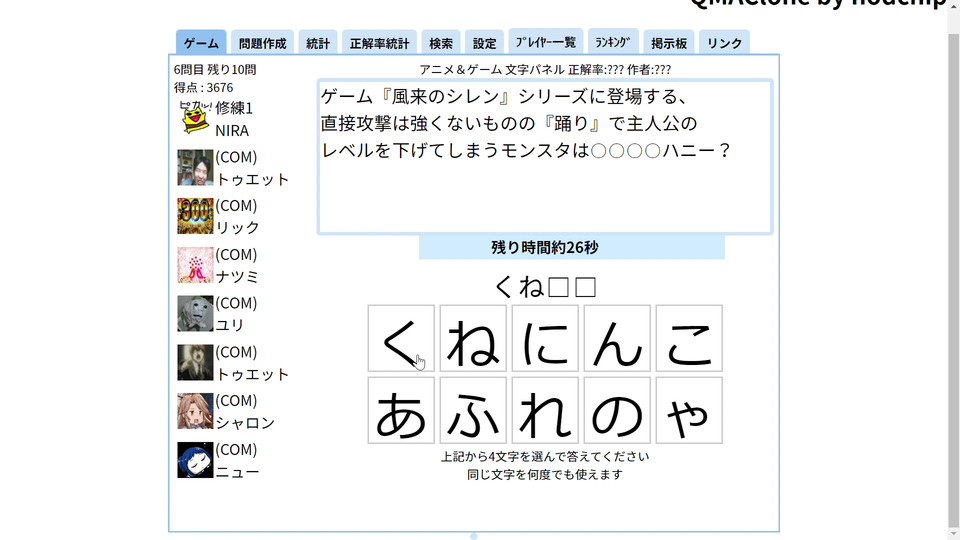
Task: Click ユリ's mask avatar
Action: coord(195,313)
